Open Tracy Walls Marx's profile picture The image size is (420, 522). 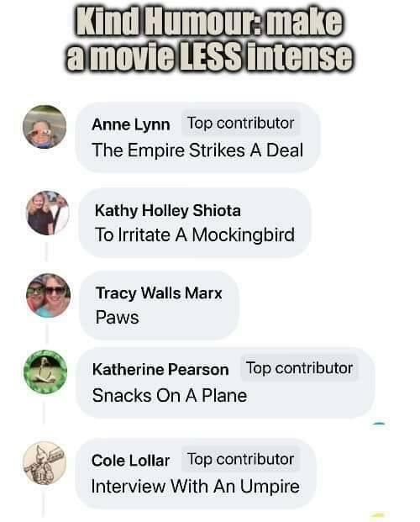48,295
